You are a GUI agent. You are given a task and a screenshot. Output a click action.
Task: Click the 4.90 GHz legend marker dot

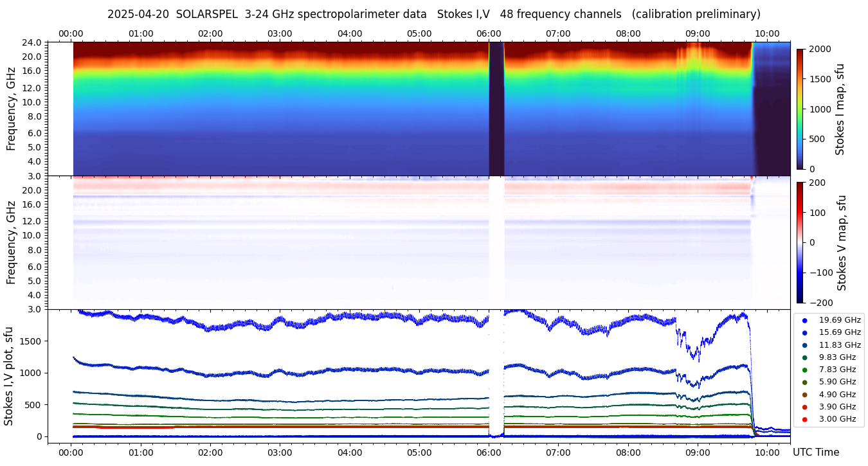804,395
